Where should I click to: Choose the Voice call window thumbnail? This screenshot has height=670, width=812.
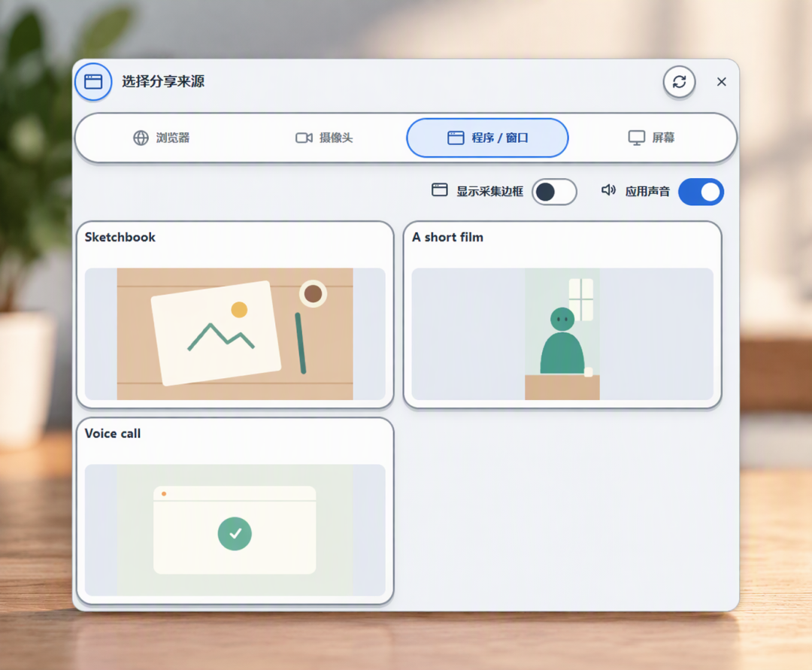[235, 530]
